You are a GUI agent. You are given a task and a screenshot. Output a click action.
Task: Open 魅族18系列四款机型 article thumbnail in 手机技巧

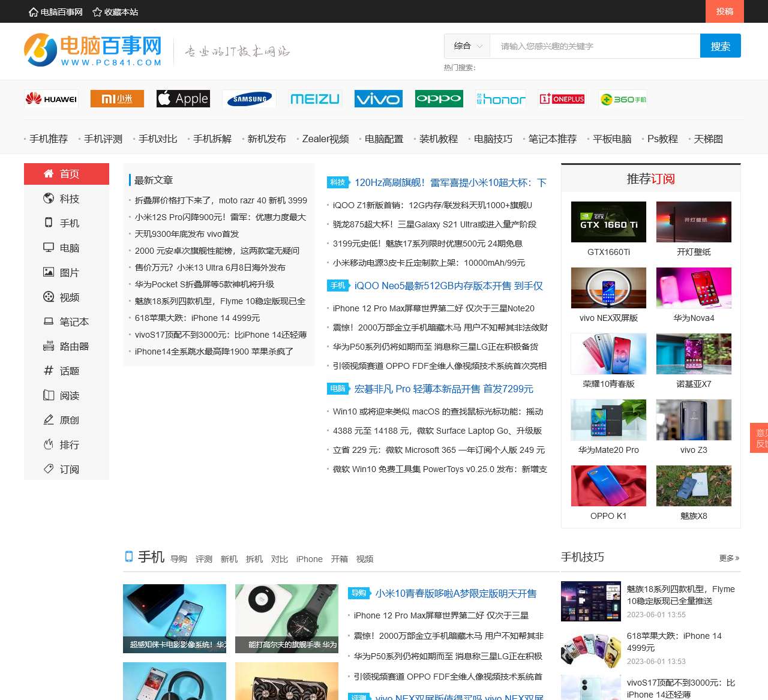tap(591, 601)
